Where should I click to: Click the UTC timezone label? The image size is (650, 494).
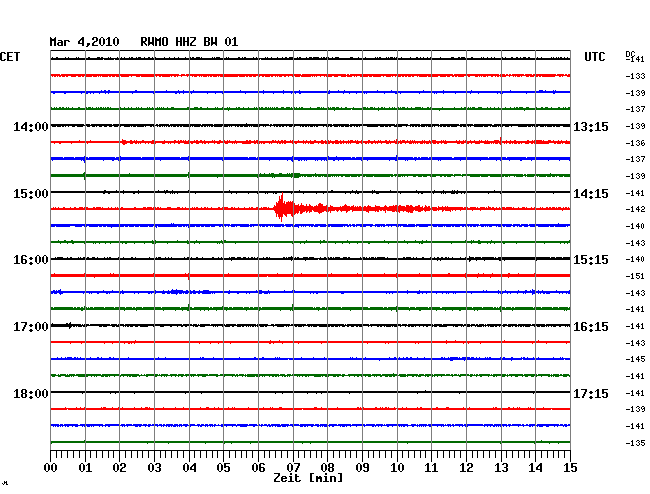[x=594, y=57]
